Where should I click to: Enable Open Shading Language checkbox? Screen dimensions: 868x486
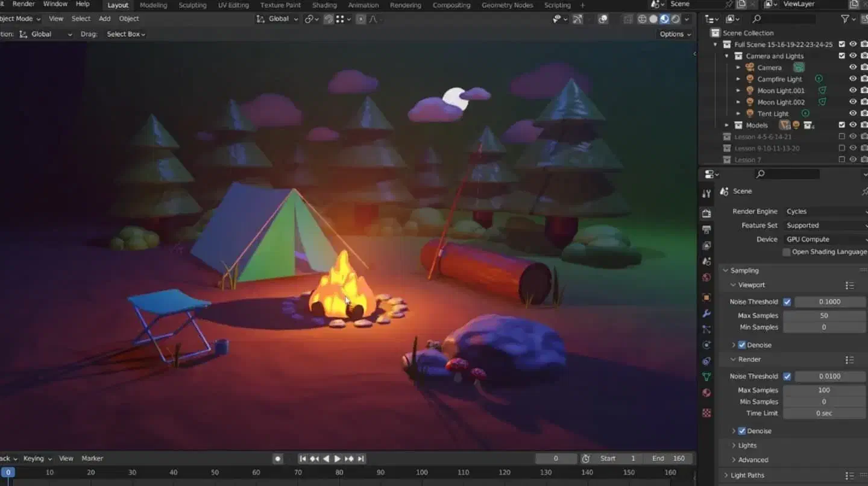tap(786, 252)
